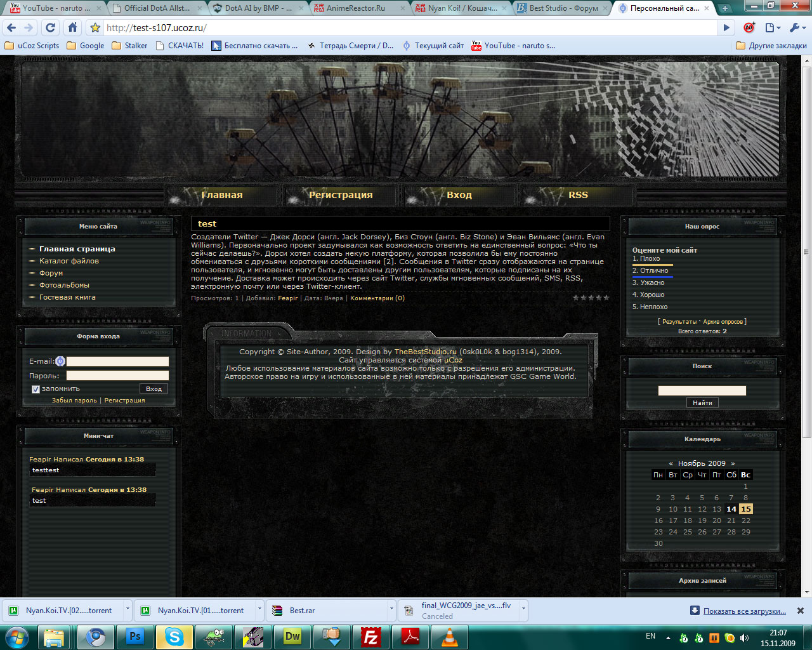This screenshot has height=650, width=812.
Task: Click into the site search field
Action: [x=702, y=390]
